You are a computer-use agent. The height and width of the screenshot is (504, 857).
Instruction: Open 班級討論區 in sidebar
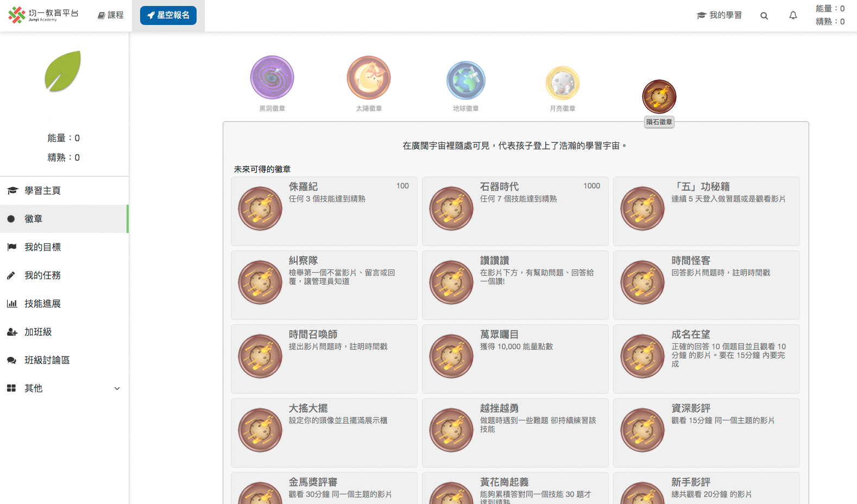click(47, 360)
